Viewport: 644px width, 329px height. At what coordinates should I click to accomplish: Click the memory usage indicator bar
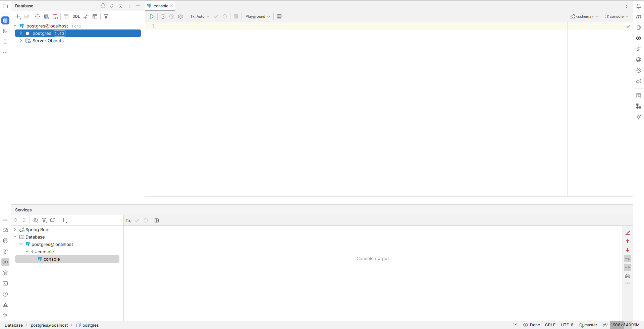point(625,325)
